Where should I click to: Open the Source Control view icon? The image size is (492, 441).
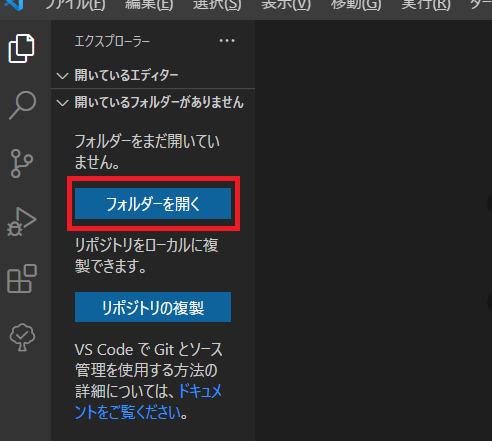(x=22, y=163)
